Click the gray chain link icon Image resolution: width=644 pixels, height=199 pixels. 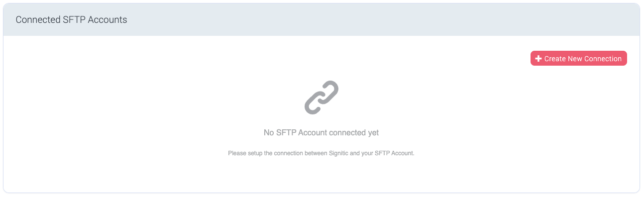coord(321,97)
